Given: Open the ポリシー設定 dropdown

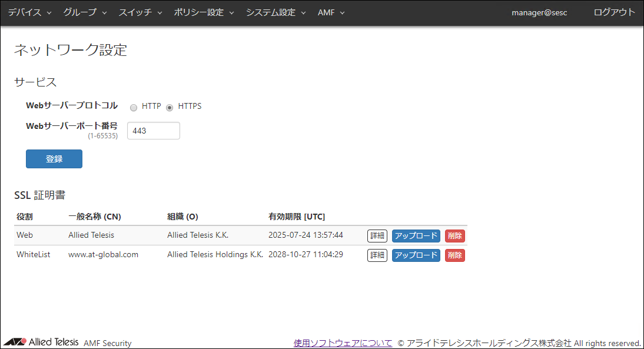Looking at the screenshot, I should click(x=204, y=12).
